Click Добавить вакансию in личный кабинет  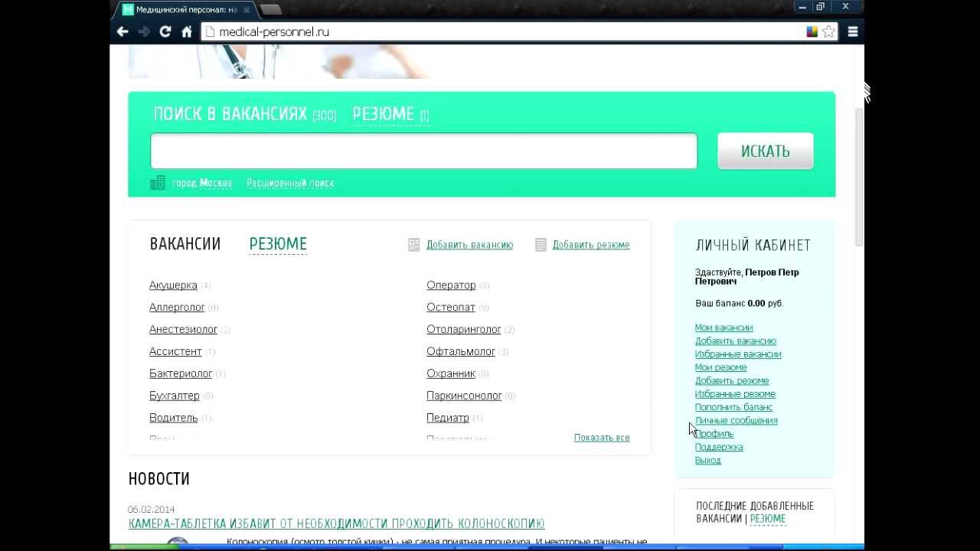[736, 341]
